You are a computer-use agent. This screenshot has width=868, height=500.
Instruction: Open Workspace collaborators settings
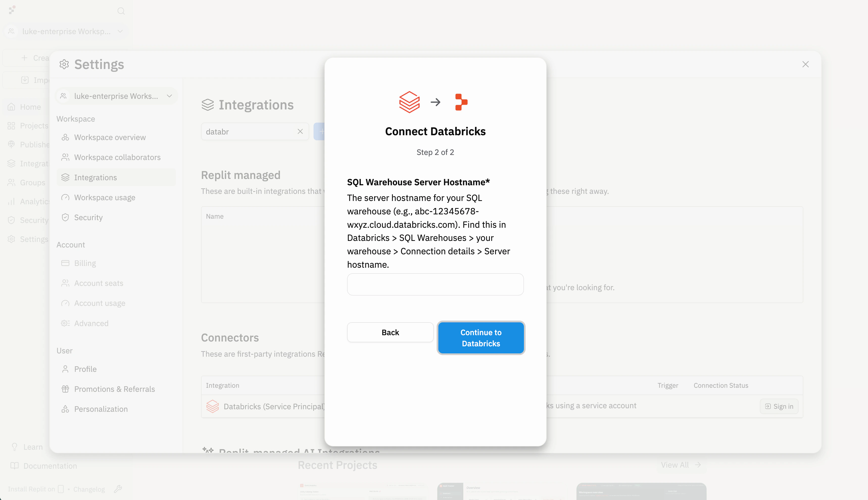click(116, 157)
